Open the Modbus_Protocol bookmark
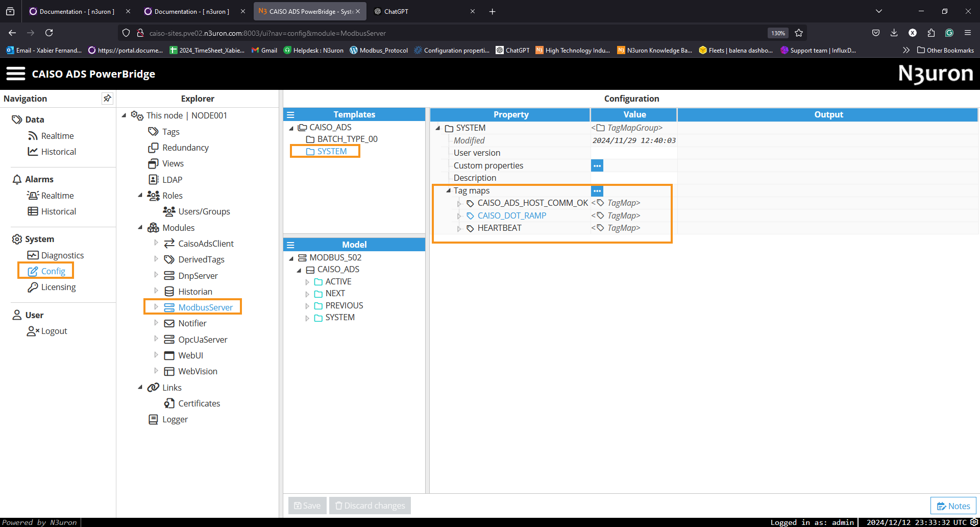This screenshot has width=980, height=527. [379, 50]
